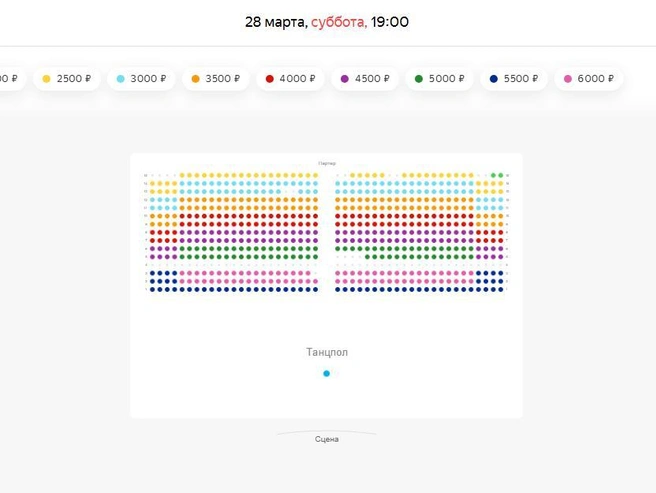Select the first purple seat in right block

(338, 233)
